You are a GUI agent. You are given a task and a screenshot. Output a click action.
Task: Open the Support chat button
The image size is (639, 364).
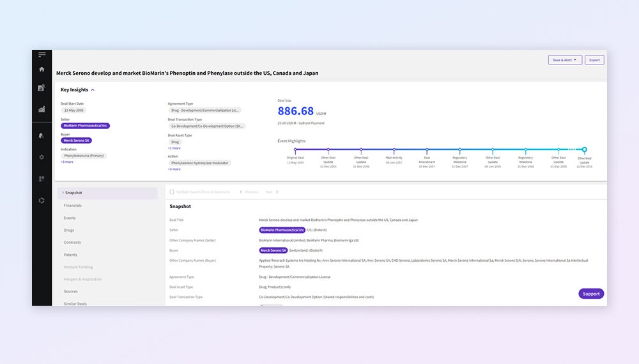591,294
